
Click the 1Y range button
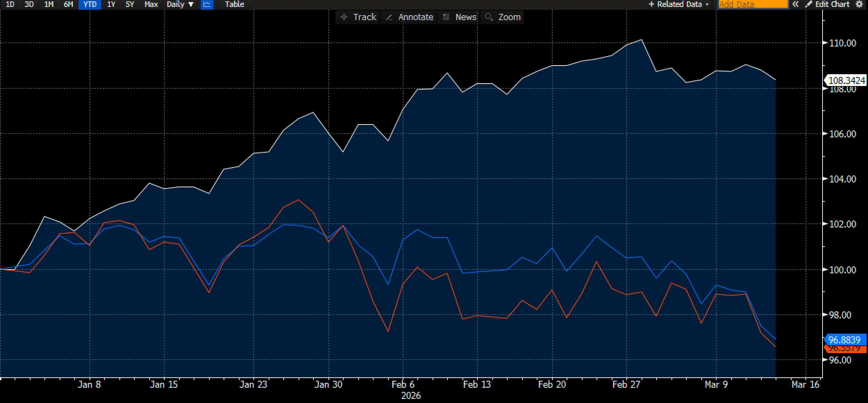[x=111, y=4]
